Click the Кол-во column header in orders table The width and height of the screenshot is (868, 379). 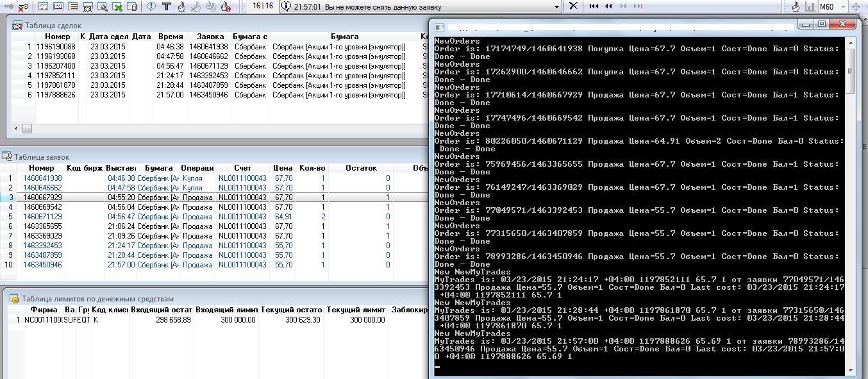312,168
